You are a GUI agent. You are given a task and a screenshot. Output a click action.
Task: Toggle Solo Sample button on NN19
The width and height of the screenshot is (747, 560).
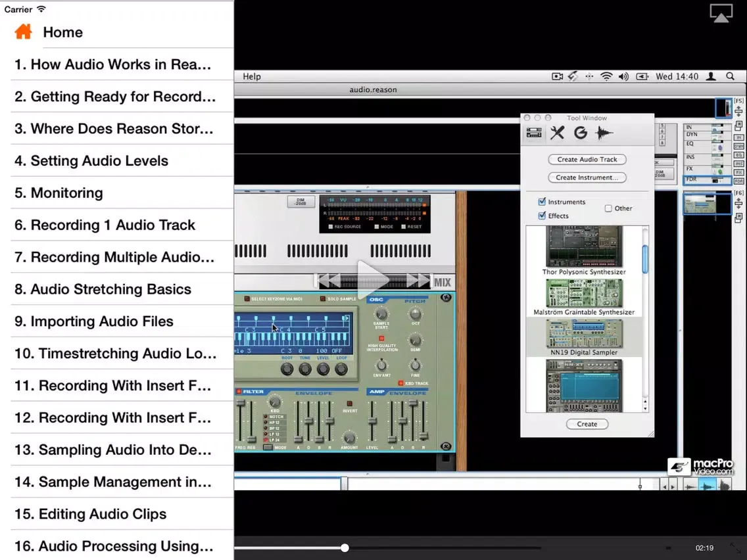[323, 298]
